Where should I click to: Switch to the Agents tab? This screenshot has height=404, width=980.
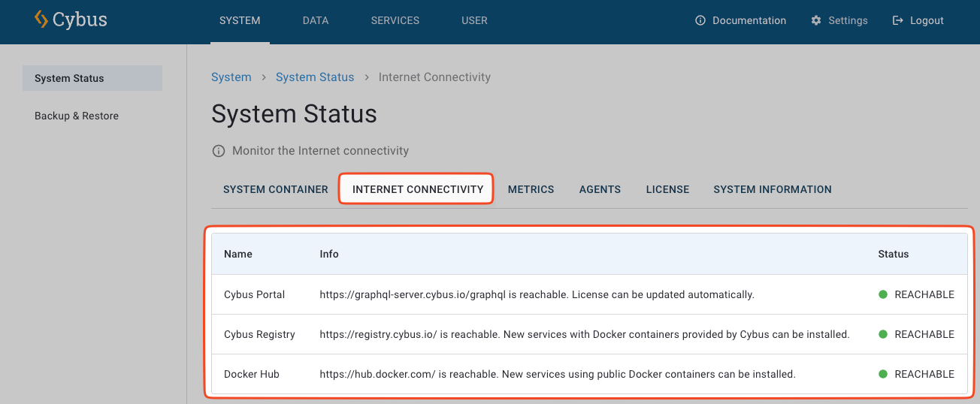pos(600,189)
